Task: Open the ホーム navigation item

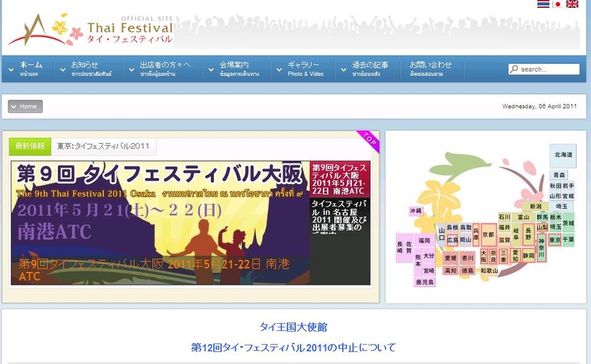Action: 31,69
